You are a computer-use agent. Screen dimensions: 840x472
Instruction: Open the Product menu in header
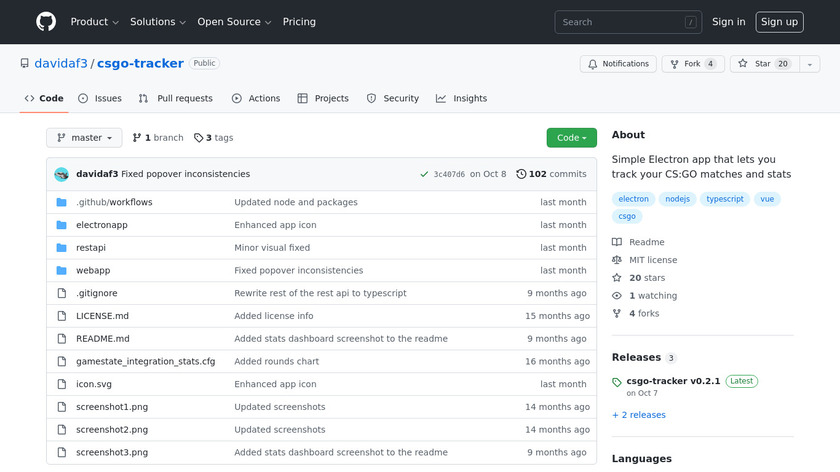(94, 22)
